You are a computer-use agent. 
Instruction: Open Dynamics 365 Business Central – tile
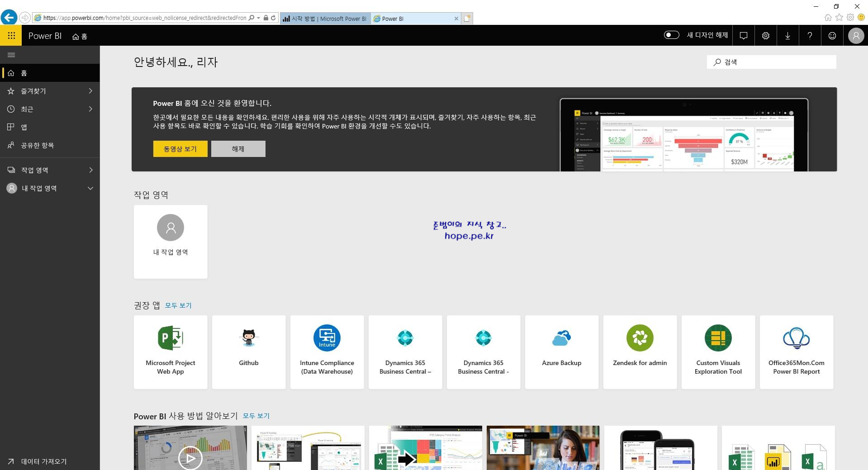pos(405,352)
